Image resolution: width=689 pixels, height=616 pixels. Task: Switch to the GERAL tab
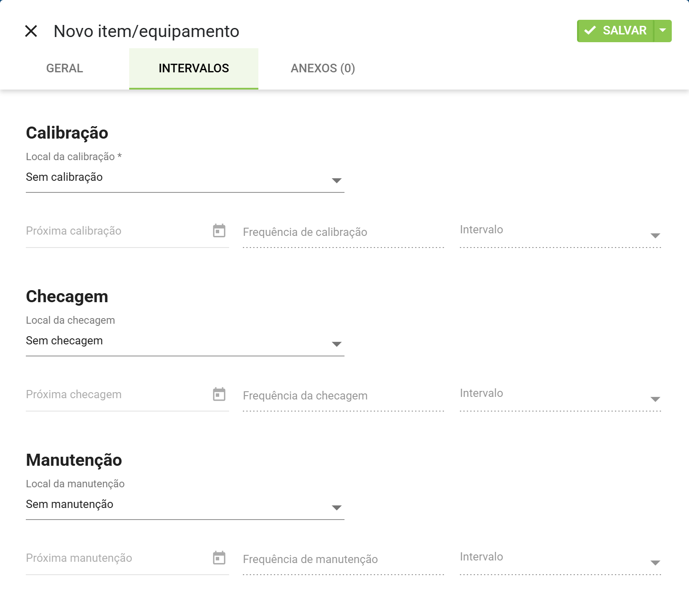(65, 68)
